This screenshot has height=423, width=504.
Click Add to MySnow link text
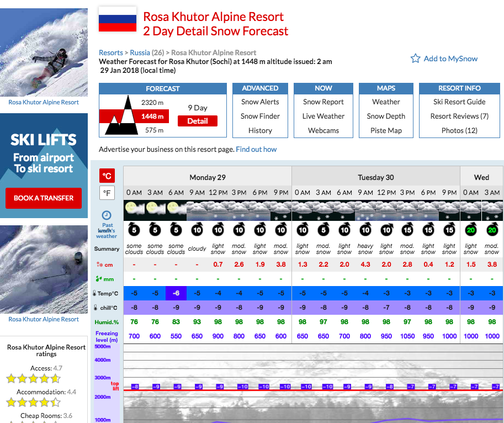(450, 59)
